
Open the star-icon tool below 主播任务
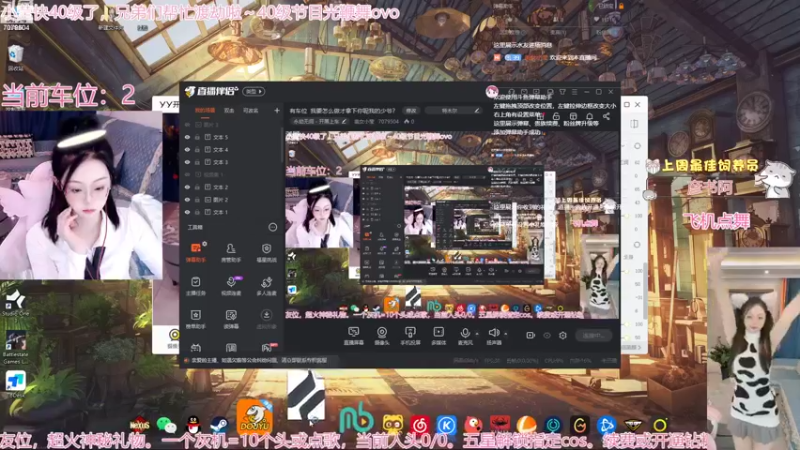coord(195,319)
